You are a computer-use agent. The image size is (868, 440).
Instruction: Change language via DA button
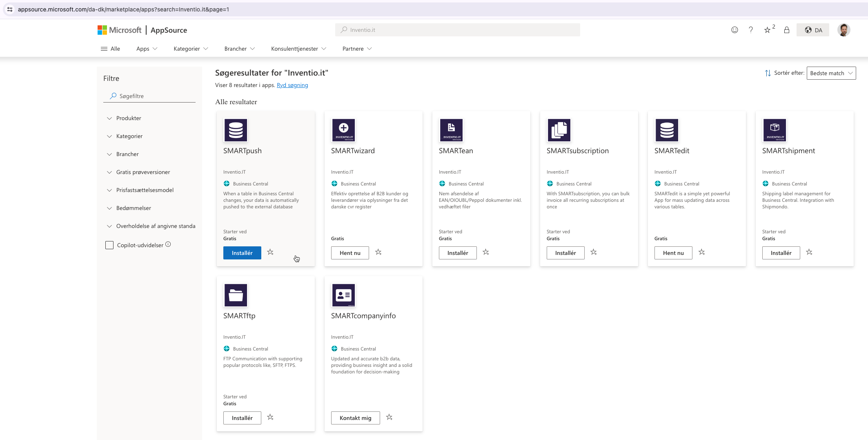(x=813, y=30)
